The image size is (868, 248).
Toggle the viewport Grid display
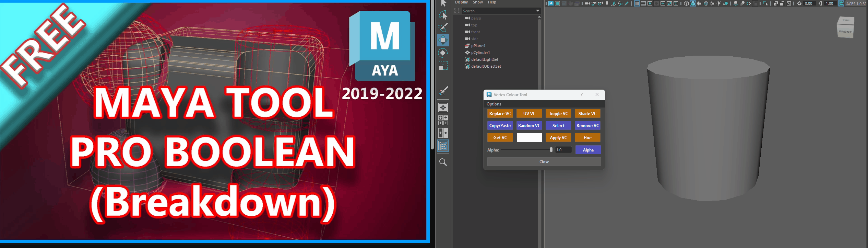[x=637, y=3]
